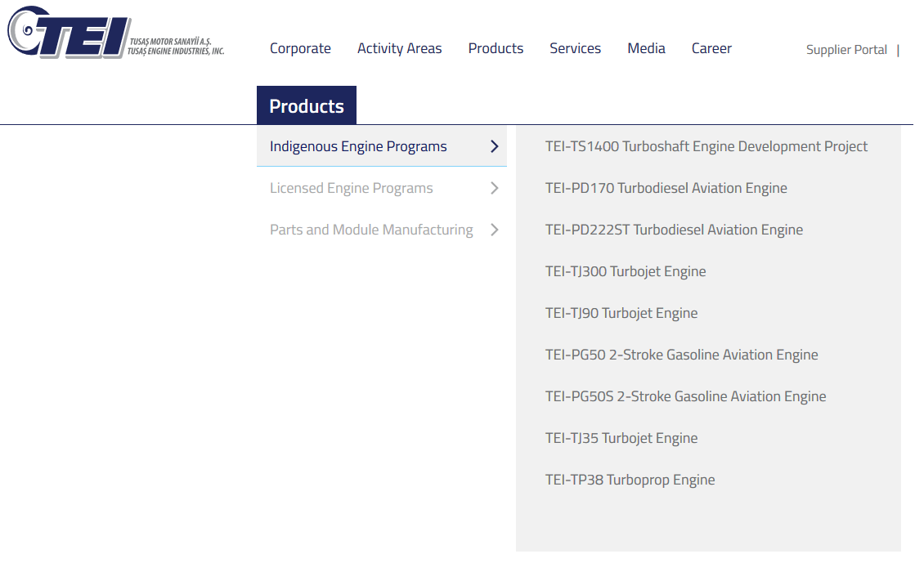Image resolution: width=924 pixels, height=572 pixels.
Task: Open TEI-PD222ST Turbodiesel Aviation Engine page
Action: click(x=674, y=230)
